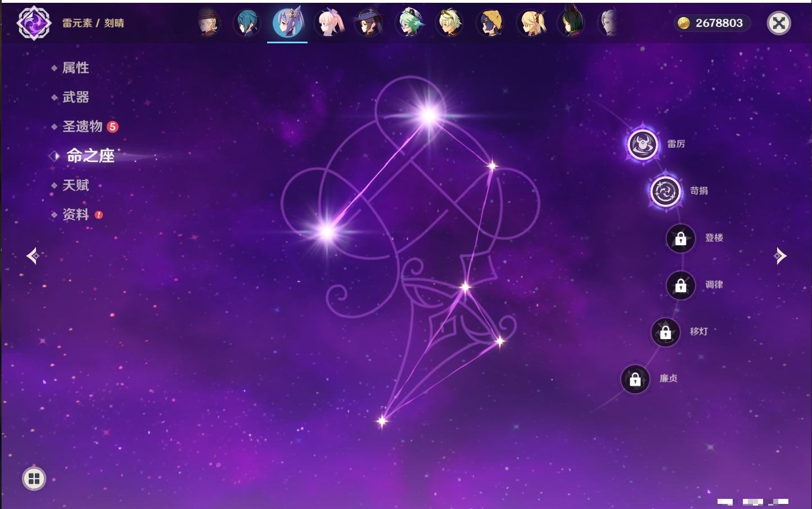This screenshot has width=812, height=509.
Task: Switch to the pale-haired character with gold headpiece
Action: point(450,23)
